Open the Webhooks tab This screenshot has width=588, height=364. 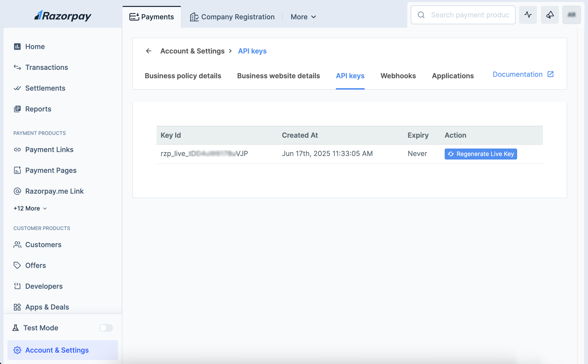point(398,76)
